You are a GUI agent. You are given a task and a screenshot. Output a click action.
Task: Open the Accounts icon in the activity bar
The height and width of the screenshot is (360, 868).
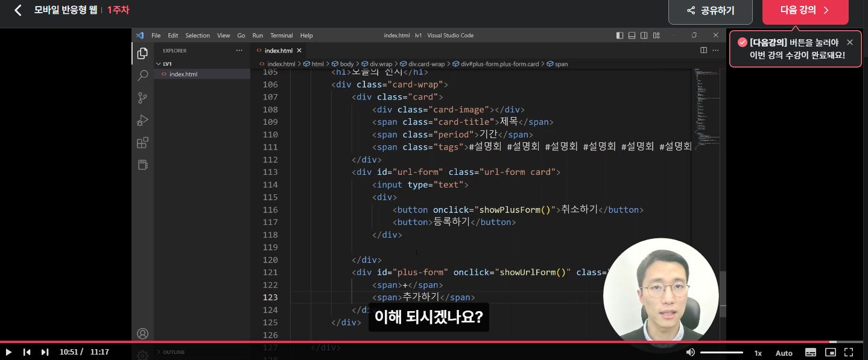[142, 333]
